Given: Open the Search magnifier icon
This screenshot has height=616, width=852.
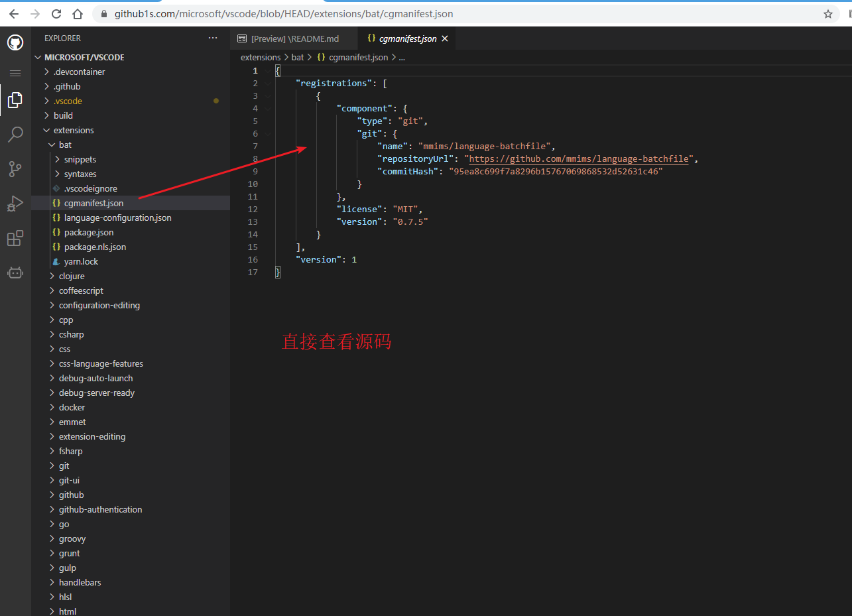Looking at the screenshot, I should [x=15, y=135].
